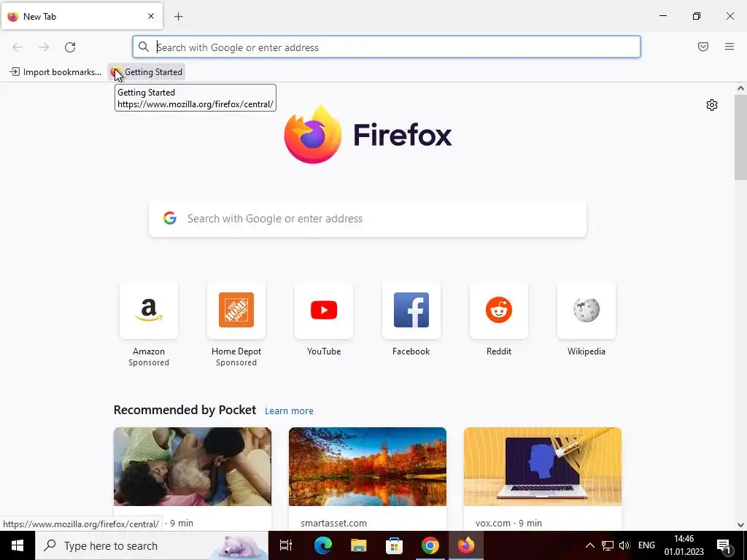
Task: Launch Microsoft Edge from taskbar
Action: pos(322,545)
